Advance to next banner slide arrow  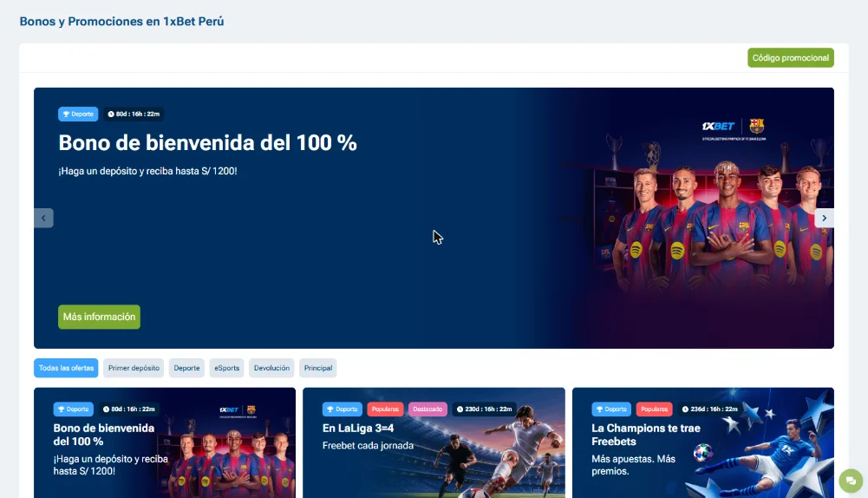coord(824,219)
